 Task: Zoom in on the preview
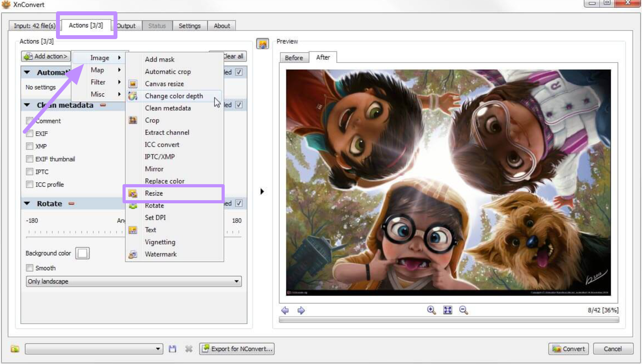(x=431, y=310)
